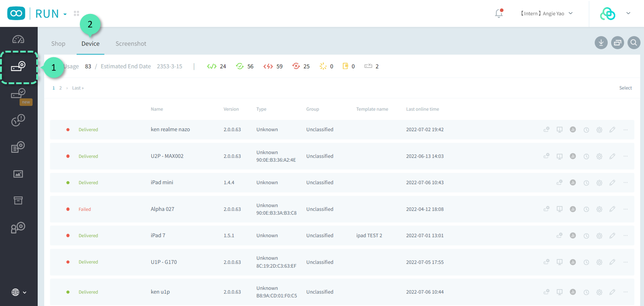
Task: Filter by red cross status showing 25
Action: (x=301, y=67)
